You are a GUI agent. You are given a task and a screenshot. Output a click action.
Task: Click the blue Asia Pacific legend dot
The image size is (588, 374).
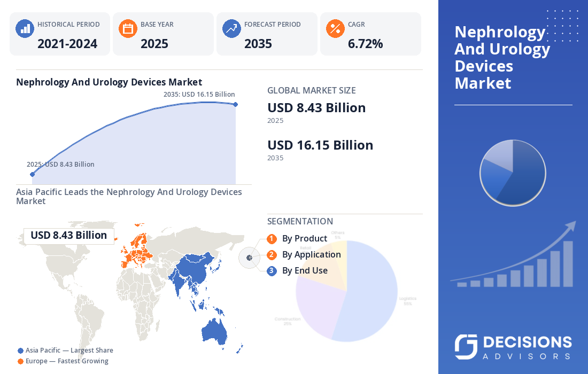tap(21, 351)
